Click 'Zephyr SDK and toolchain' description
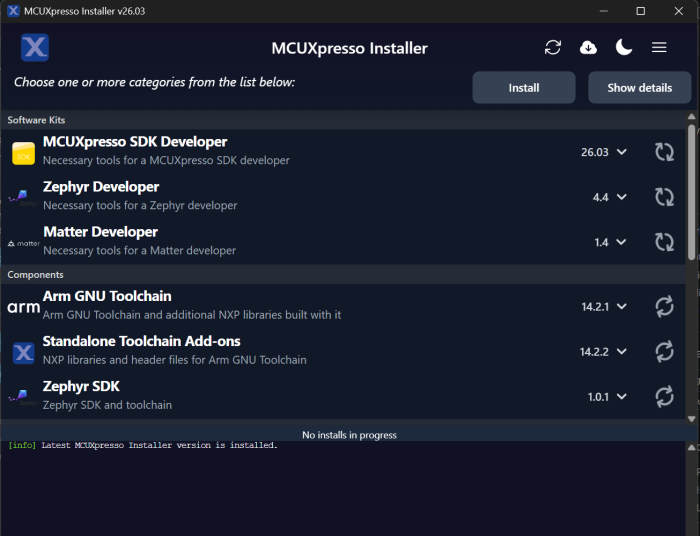 pos(107,405)
